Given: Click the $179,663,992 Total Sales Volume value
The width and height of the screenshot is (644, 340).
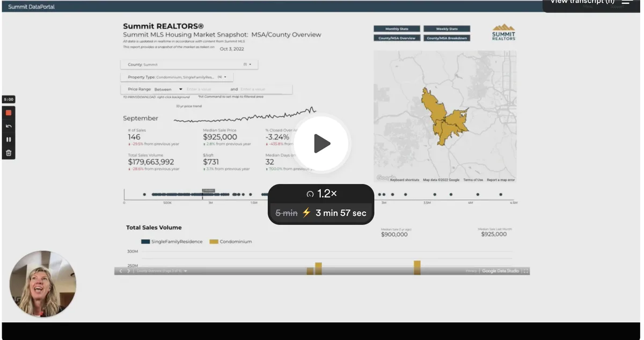Looking at the screenshot, I should click(151, 162).
